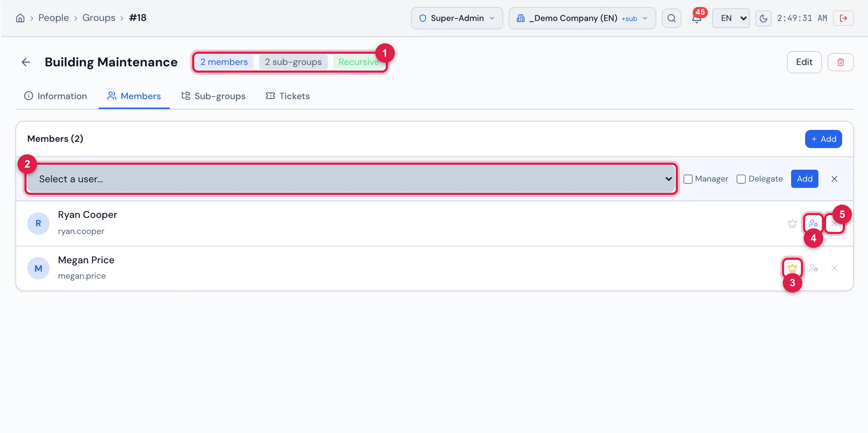Image resolution: width=868 pixels, height=433 pixels.
Task: Click the 2 members badge
Action: 224,62
